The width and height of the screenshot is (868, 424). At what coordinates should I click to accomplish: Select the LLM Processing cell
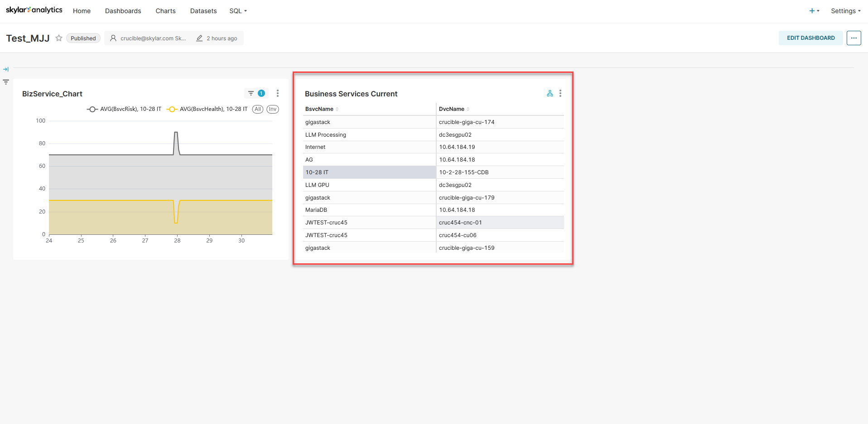369,135
